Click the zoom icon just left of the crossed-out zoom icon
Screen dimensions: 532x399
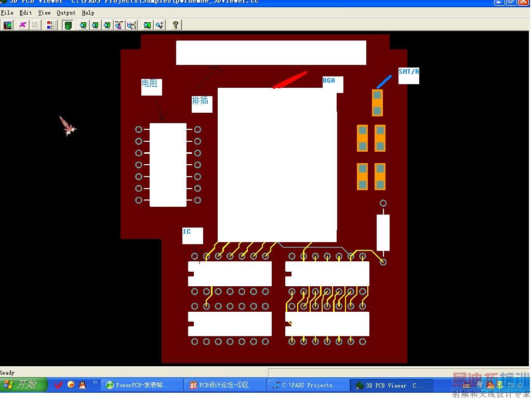pyautogui.click(x=107, y=25)
